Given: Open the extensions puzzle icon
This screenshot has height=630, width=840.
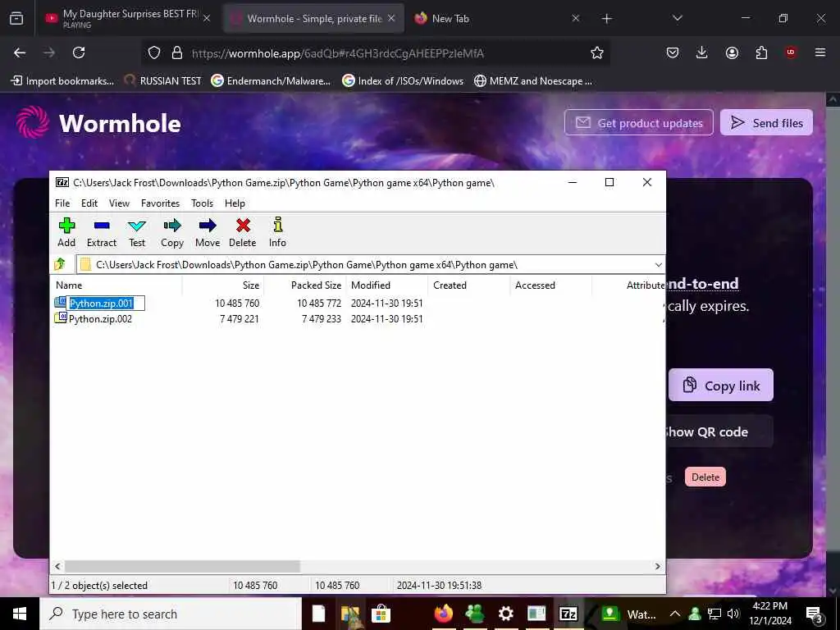Looking at the screenshot, I should [x=761, y=52].
